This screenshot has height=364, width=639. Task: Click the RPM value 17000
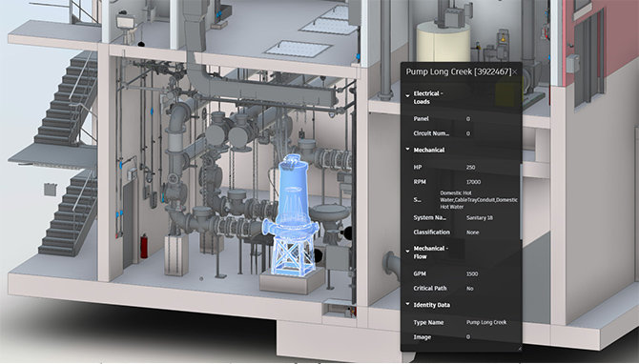[x=474, y=182]
